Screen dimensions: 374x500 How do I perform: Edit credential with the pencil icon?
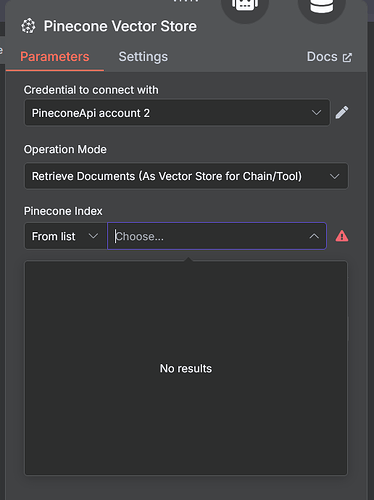click(x=342, y=113)
